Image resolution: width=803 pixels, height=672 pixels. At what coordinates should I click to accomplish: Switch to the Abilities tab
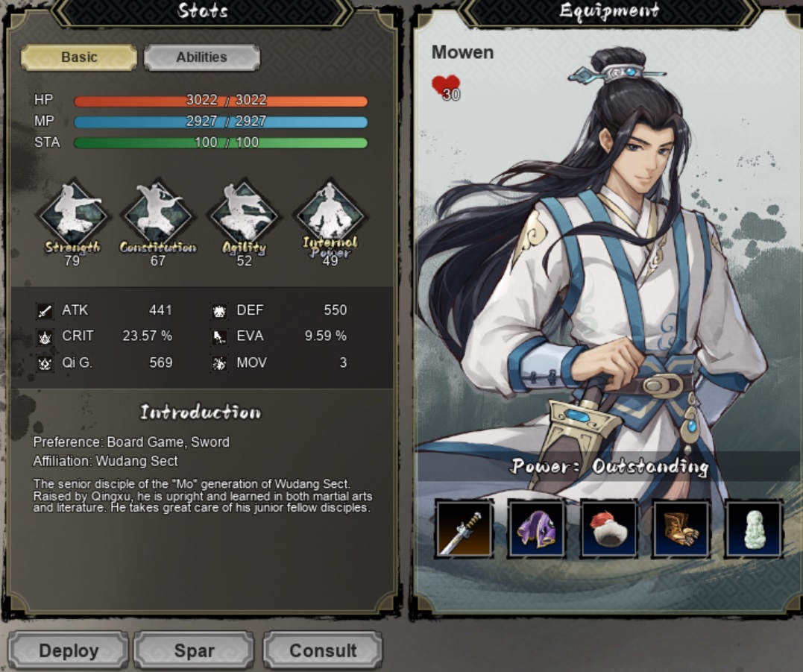pyautogui.click(x=202, y=57)
